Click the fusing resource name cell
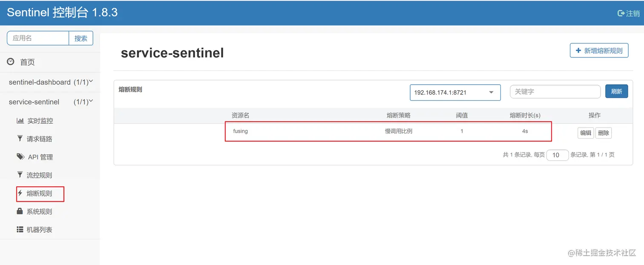Image resolution: width=644 pixels, height=265 pixels. click(x=240, y=131)
